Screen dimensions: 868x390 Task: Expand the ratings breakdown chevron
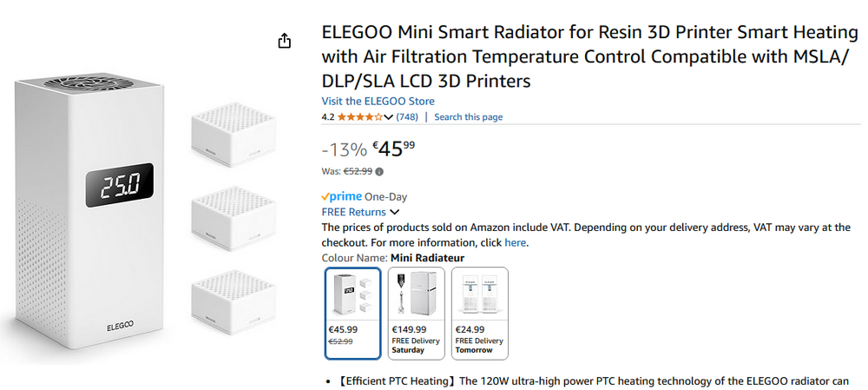[x=388, y=117]
